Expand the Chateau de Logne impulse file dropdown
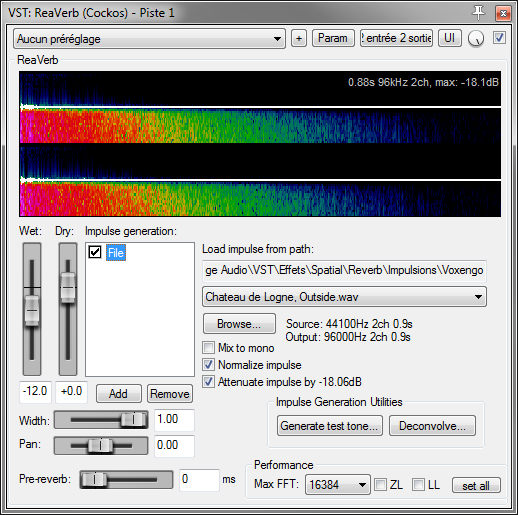Screen dimensions: 518x515 click(x=344, y=297)
